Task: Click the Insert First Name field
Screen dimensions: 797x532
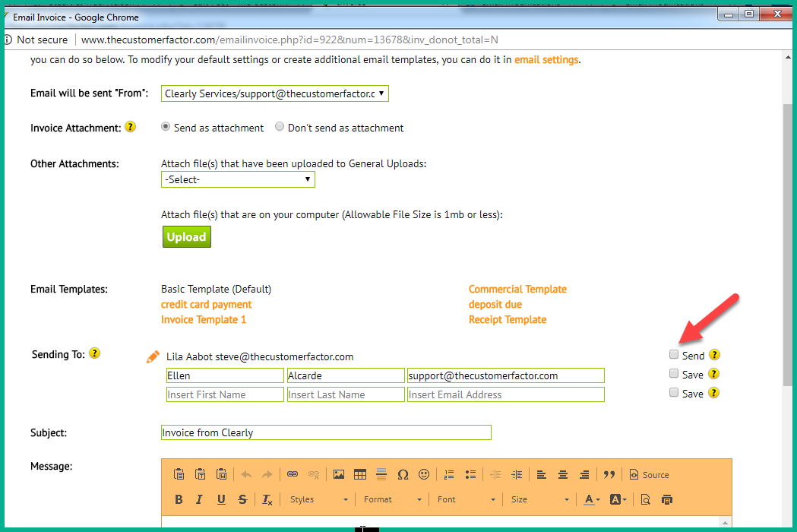Action: coord(225,394)
